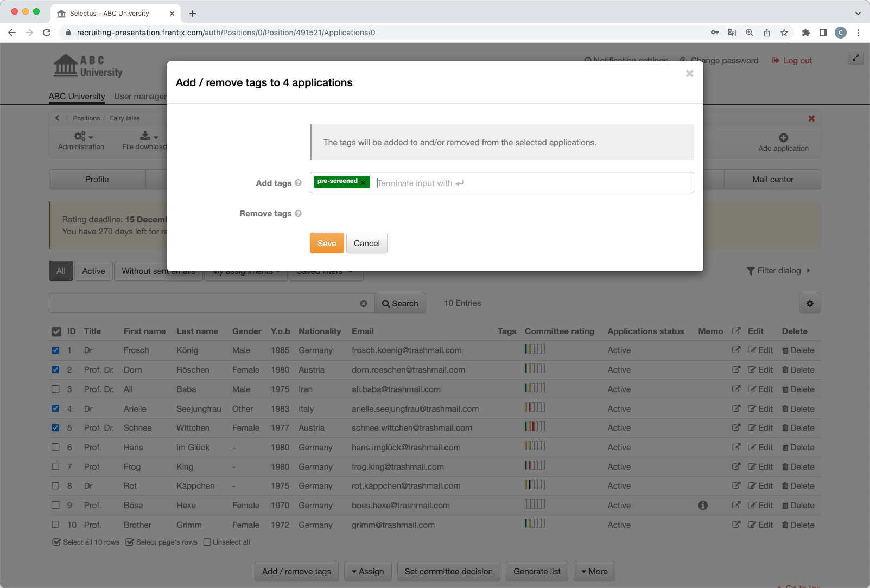Open memo info icon for Hexe
Screen dimensions: 870x588
click(x=703, y=506)
